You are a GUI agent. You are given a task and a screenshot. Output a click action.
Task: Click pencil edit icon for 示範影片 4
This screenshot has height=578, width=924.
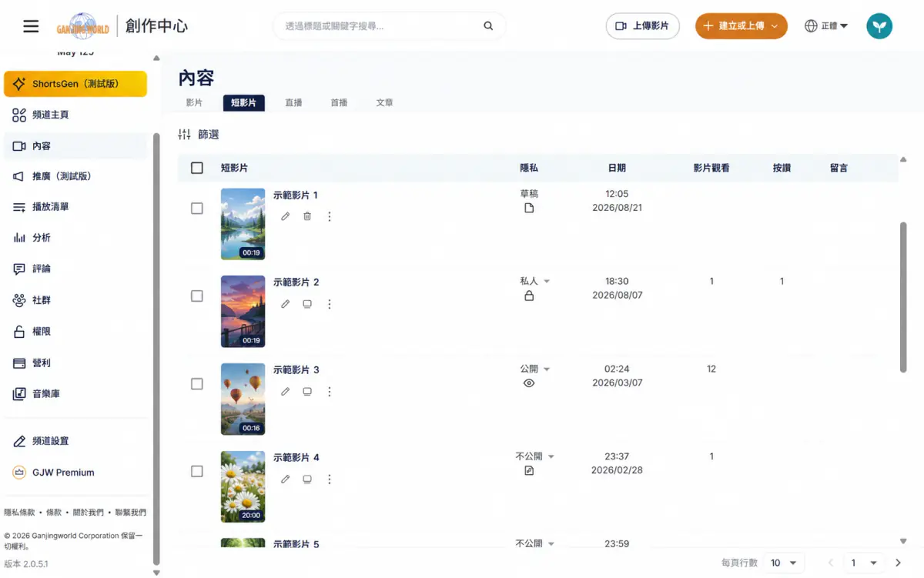pos(286,479)
